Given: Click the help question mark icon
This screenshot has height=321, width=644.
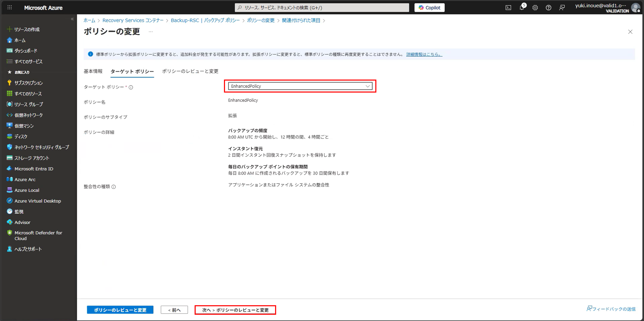Looking at the screenshot, I should click(x=548, y=7).
